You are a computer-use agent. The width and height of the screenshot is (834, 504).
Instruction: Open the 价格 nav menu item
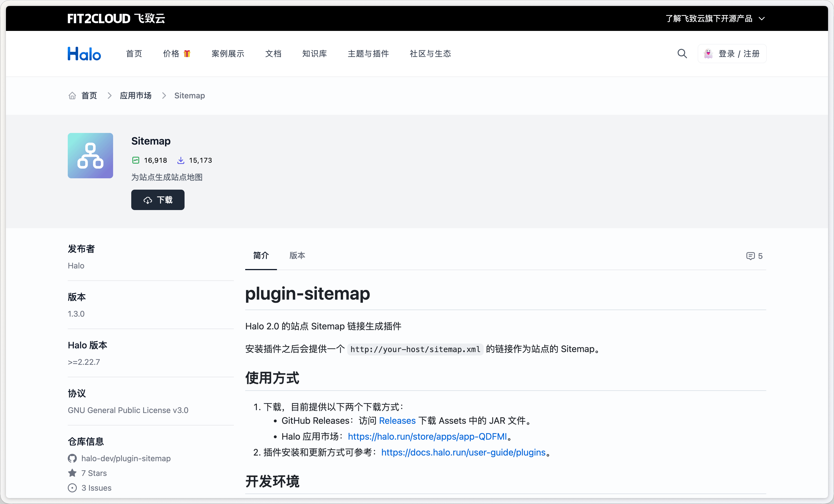(171, 54)
